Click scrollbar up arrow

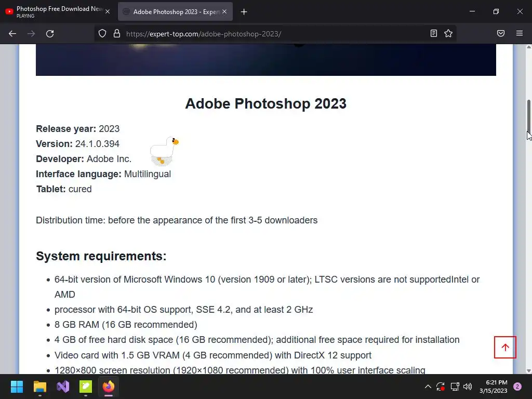528,47
